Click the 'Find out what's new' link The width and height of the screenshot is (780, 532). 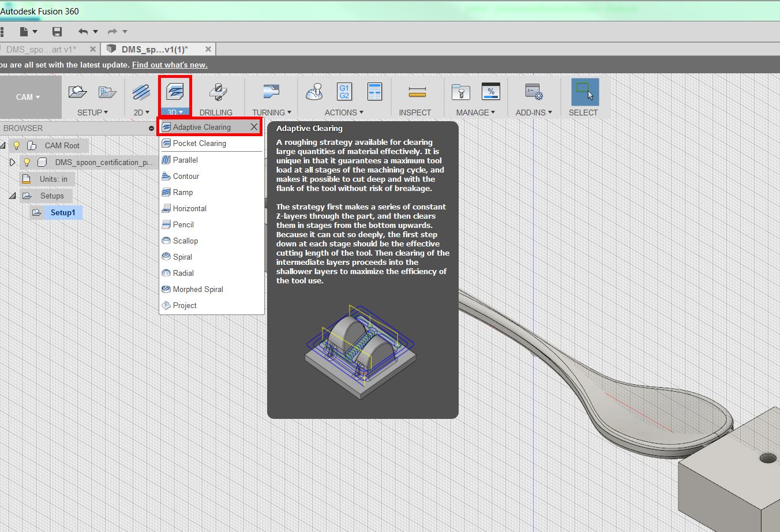point(170,65)
